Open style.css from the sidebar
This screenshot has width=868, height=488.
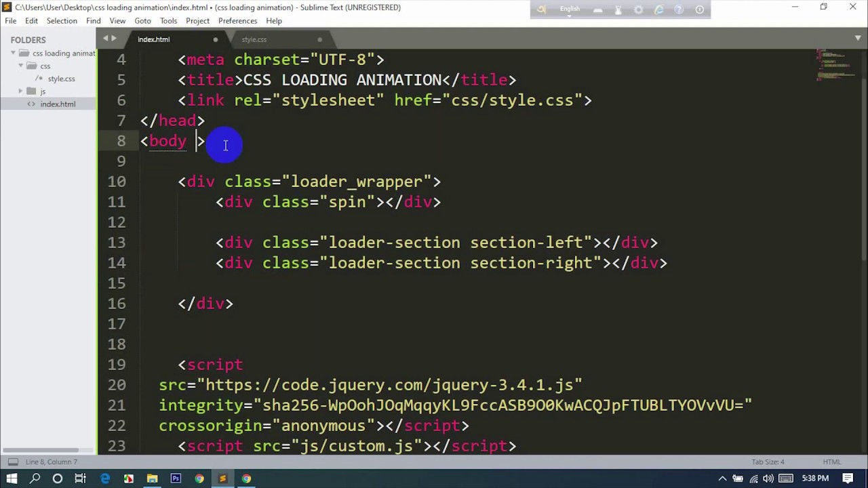coord(61,79)
